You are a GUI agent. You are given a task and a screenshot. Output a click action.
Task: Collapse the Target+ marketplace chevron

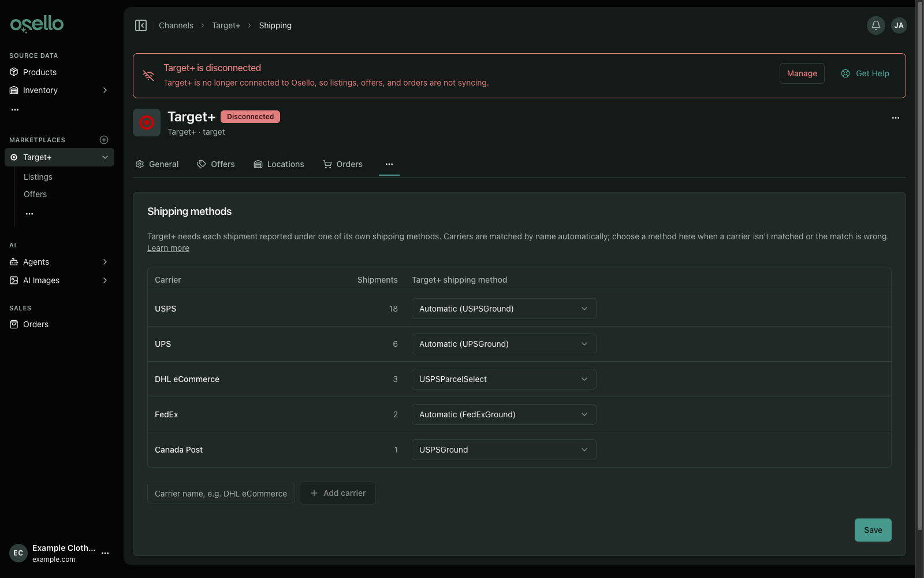(x=105, y=157)
